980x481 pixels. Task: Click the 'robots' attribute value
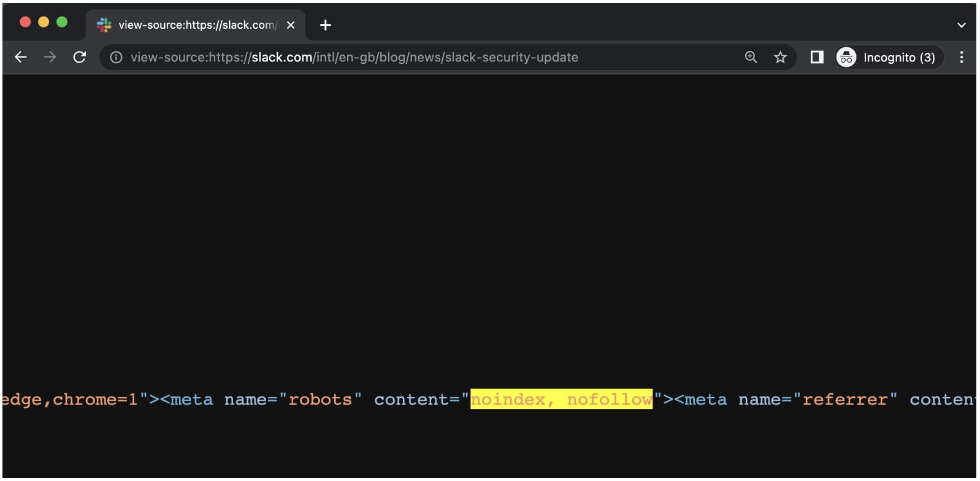pyautogui.click(x=320, y=399)
